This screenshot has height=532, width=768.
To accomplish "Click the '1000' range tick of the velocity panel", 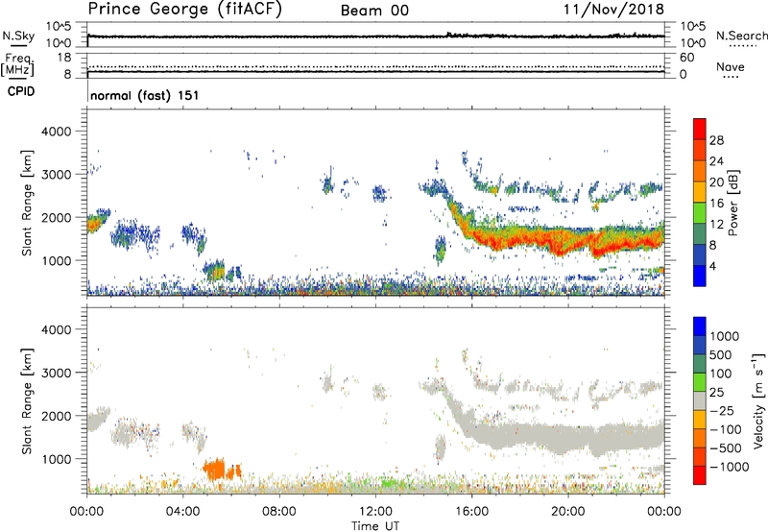I will coord(56,459).
